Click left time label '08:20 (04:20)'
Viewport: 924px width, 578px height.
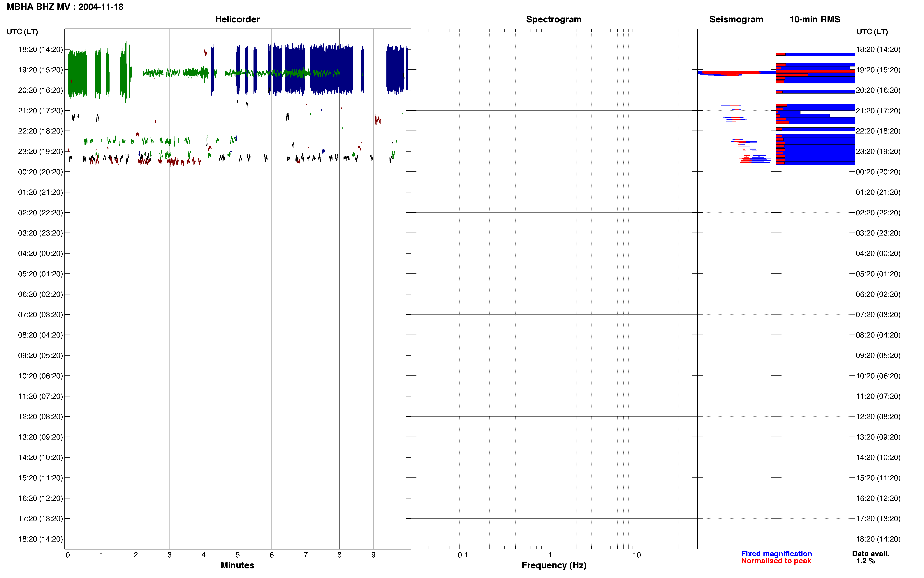[x=41, y=335]
